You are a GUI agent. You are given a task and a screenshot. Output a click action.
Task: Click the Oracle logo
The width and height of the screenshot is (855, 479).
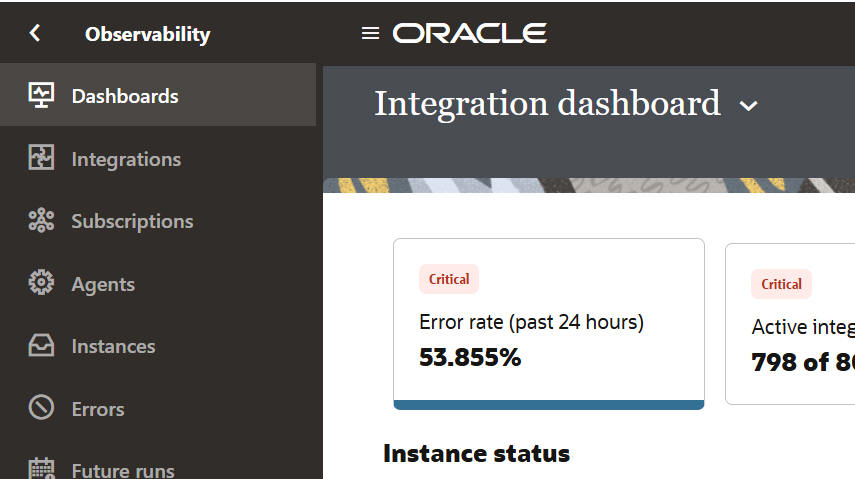pos(469,33)
